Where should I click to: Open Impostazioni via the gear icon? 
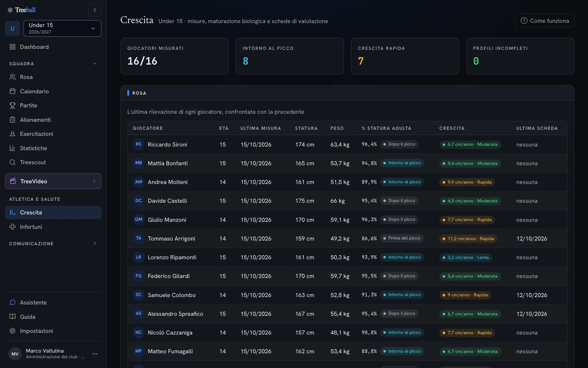point(12,331)
